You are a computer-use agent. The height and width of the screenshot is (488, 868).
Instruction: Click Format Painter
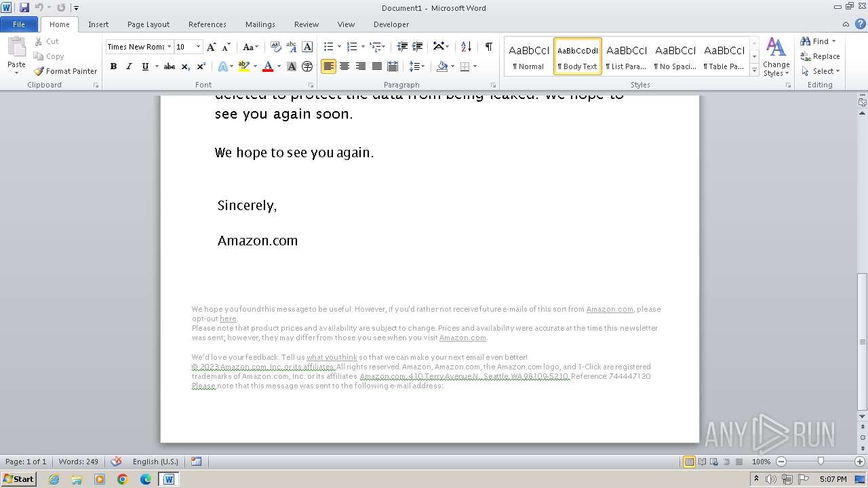tap(66, 71)
